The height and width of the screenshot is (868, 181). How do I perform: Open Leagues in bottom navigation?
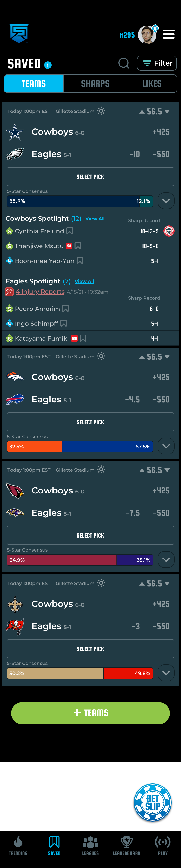(90, 845)
